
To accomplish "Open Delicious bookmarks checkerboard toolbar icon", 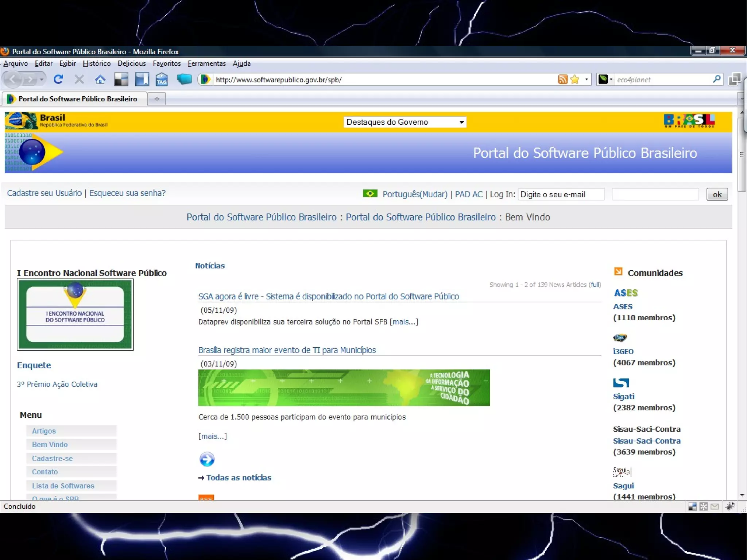I will (121, 79).
